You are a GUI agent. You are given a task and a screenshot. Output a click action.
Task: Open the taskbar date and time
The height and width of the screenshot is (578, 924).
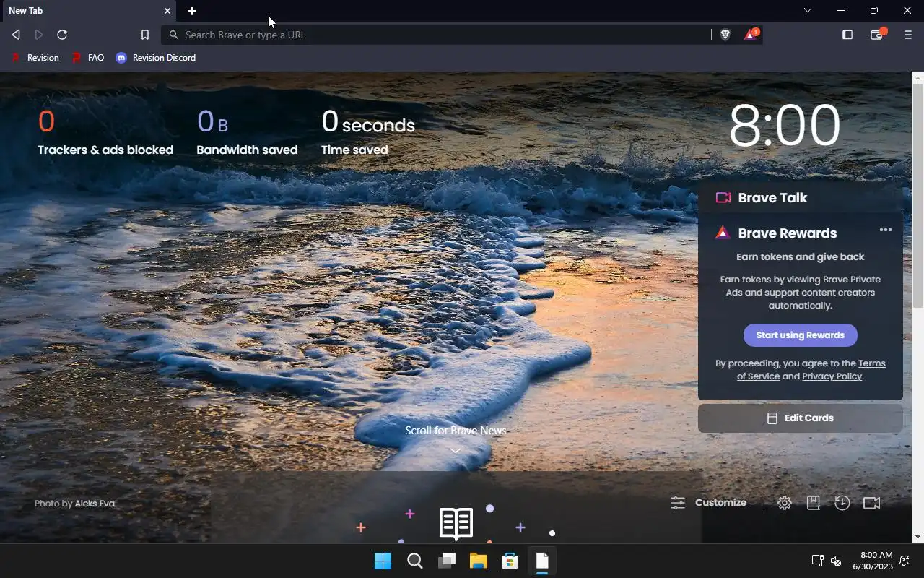pos(872,561)
